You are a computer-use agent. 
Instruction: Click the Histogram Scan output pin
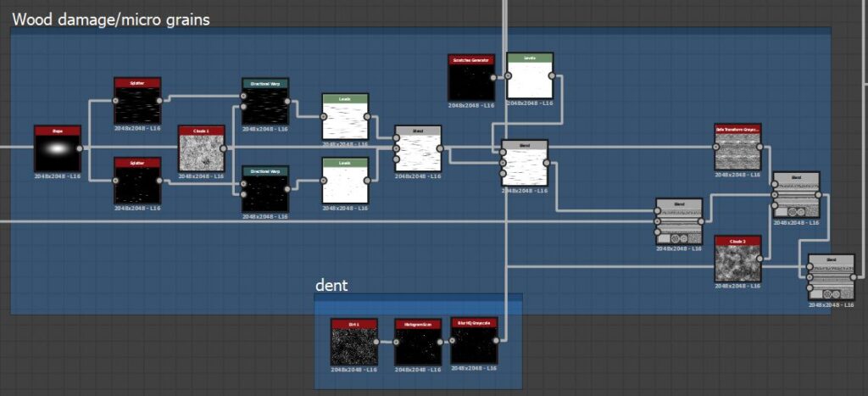(x=440, y=343)
